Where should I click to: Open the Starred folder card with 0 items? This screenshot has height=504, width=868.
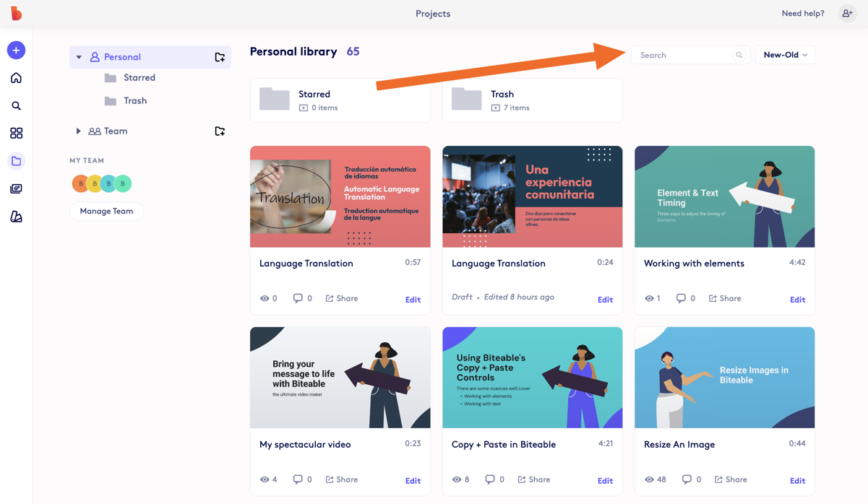[x=340, y=100]
